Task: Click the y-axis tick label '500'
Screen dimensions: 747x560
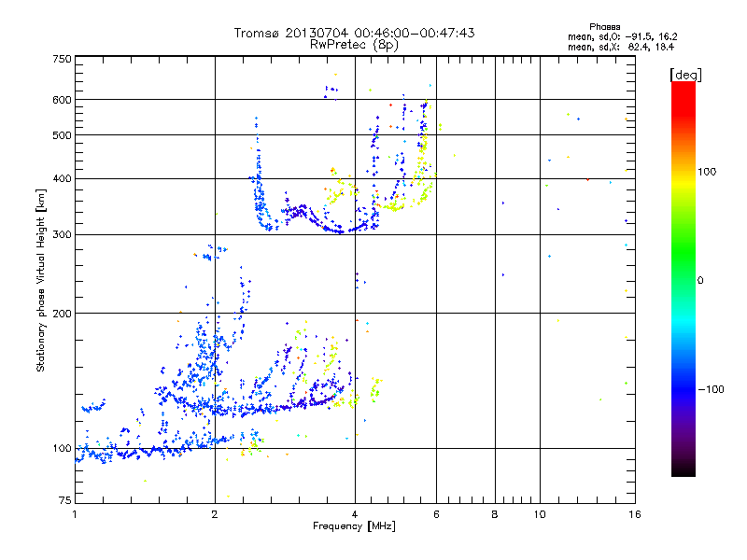Action: 62,135
